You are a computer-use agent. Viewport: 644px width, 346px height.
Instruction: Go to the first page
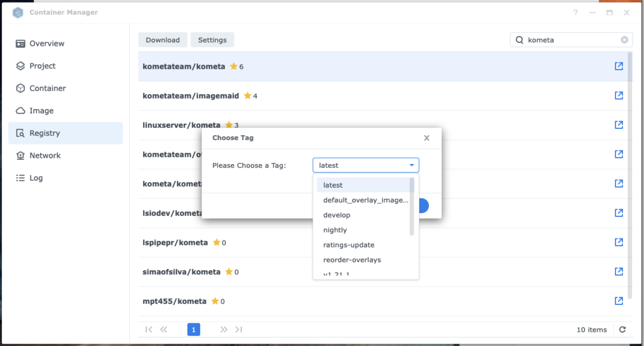pos(149,329)
